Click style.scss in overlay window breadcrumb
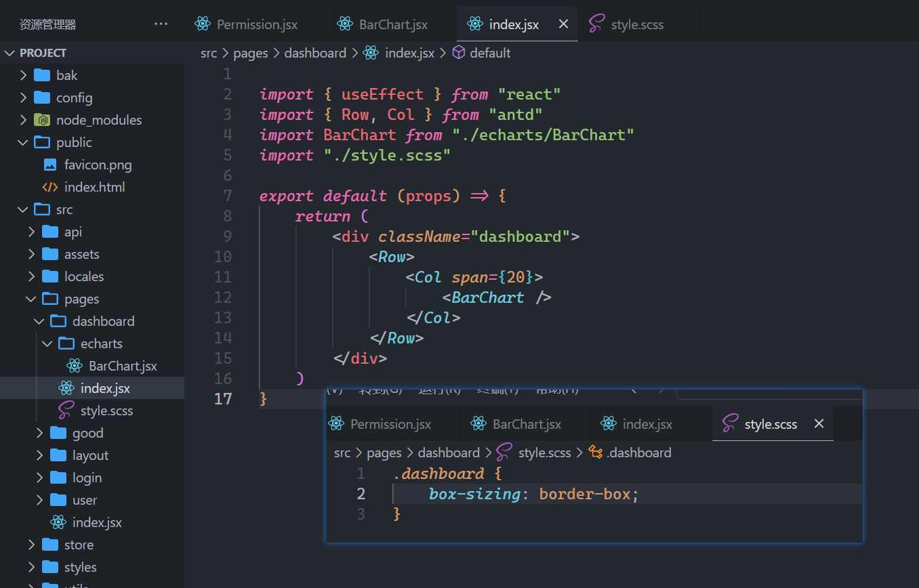 [x=544, y=453]
